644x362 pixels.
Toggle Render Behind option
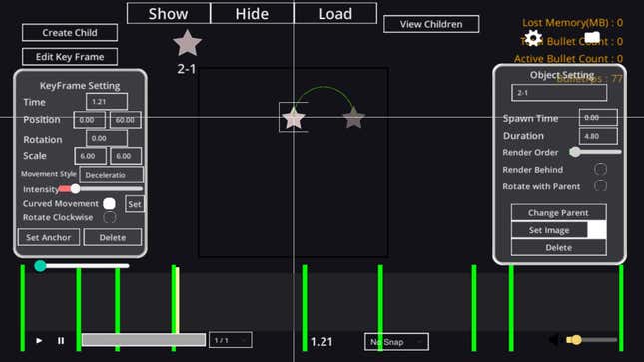pos(600,169)
